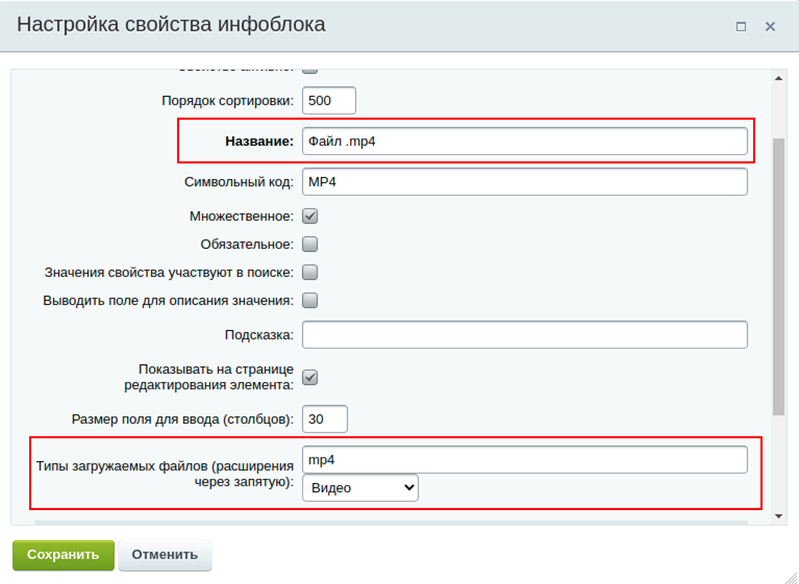Click the Порядок сортировки field

pos(329,100)
